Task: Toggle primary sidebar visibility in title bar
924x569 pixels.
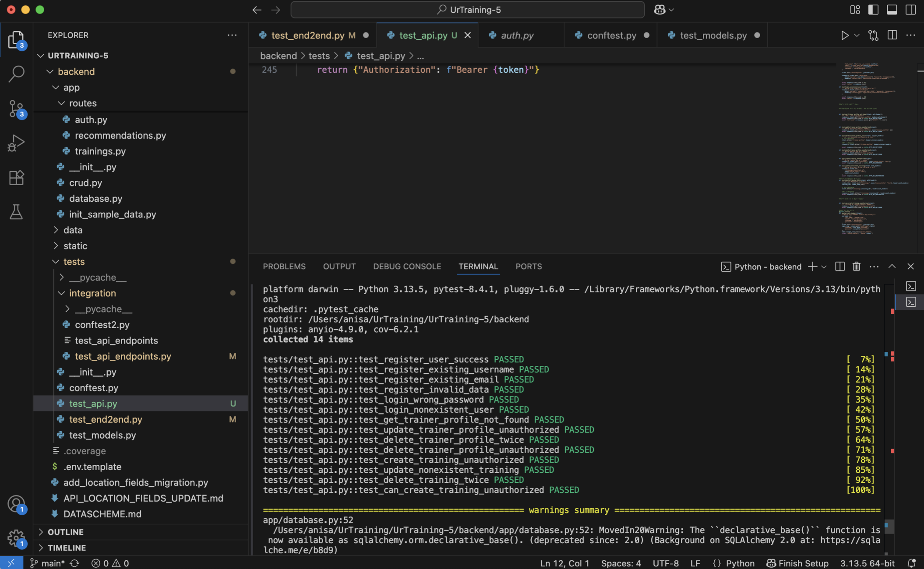Action: [873, 10]
